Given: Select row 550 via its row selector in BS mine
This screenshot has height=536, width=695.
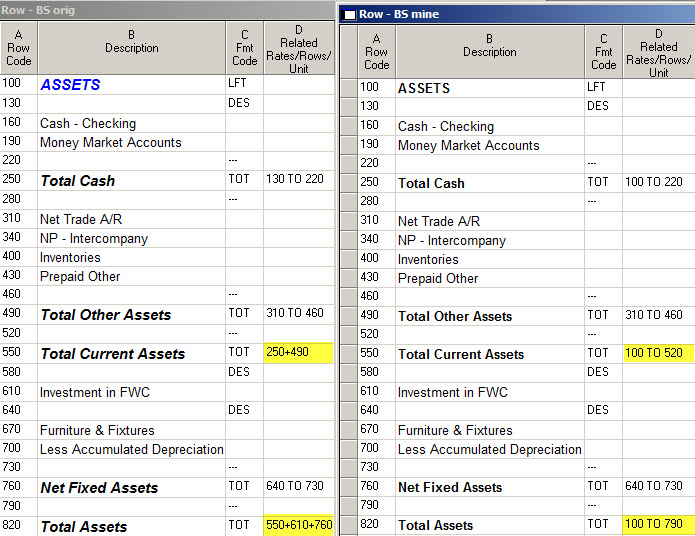Looking at the screenshot, I should [x=349, y=353].
